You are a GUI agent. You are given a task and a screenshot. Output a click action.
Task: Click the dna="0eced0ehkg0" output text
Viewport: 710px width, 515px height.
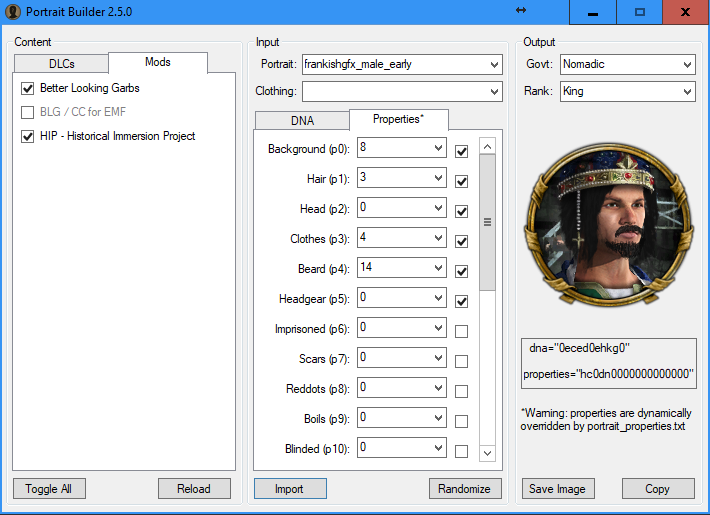pyautogui.click(x=579, y=348)
